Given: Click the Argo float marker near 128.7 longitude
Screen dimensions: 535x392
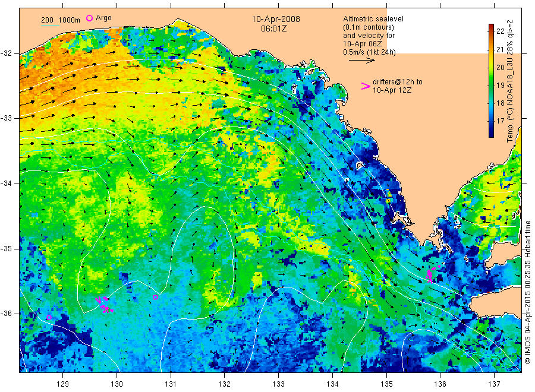Looking at the screenshot, I should coord(49,318).
